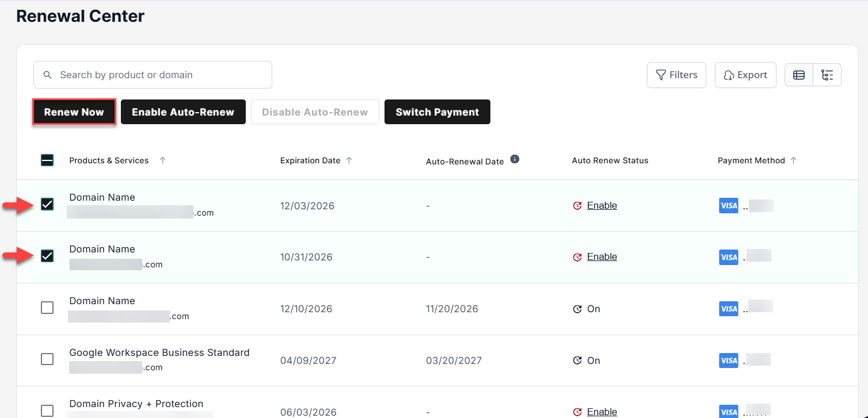Click Enable link for Domain Privacy row
The width and height of the screenshot is (868, 418).
(x=602, y=412)
